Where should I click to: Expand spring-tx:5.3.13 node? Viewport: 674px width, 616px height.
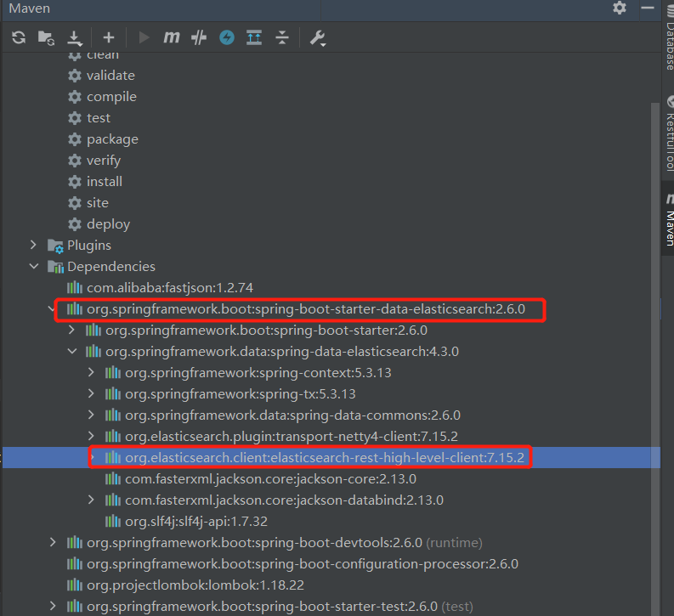pyautogui.click(x=91, y=393)
